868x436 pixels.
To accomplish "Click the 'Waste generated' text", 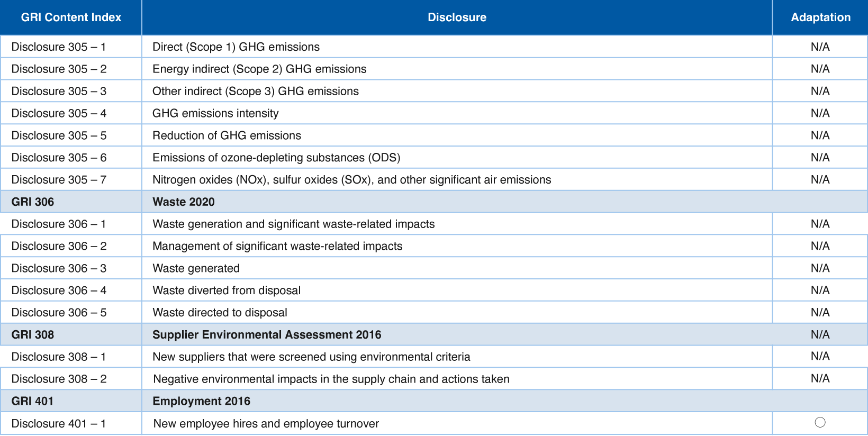I will 196,268.
